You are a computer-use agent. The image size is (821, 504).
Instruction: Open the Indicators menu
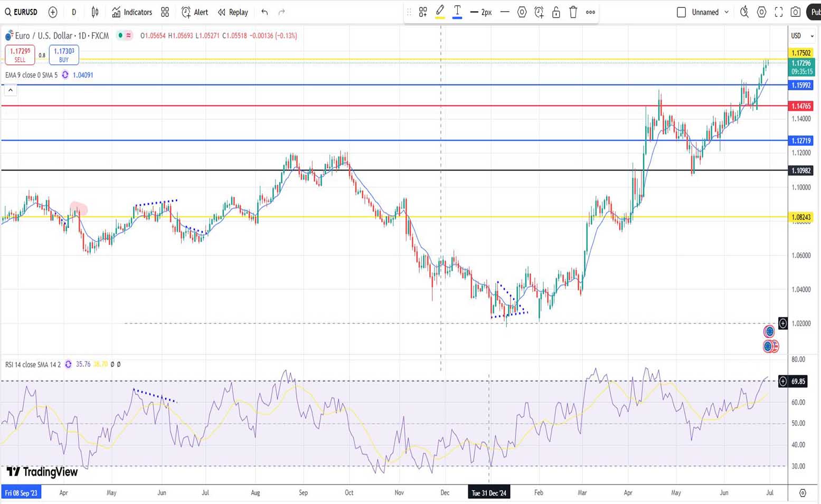[x=132, y=12]
